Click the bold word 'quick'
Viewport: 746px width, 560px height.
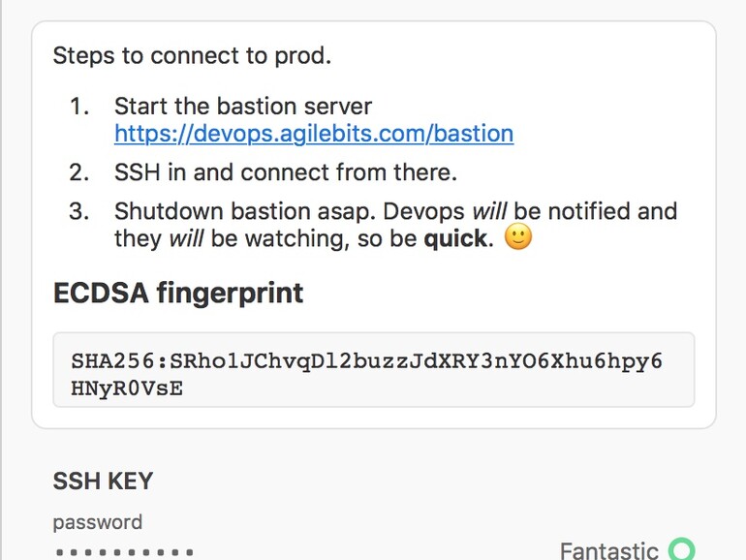(454, 238)
